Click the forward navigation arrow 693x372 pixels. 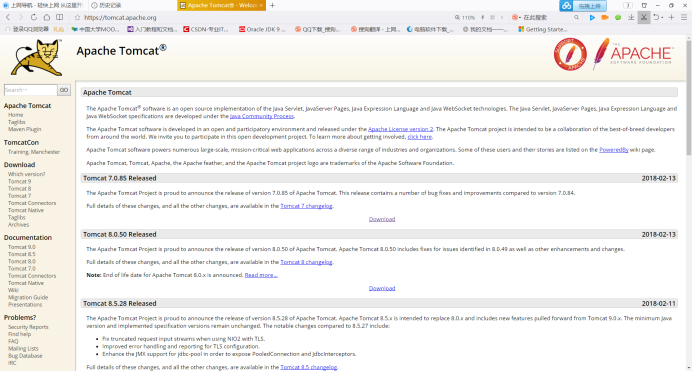point(21,17)
